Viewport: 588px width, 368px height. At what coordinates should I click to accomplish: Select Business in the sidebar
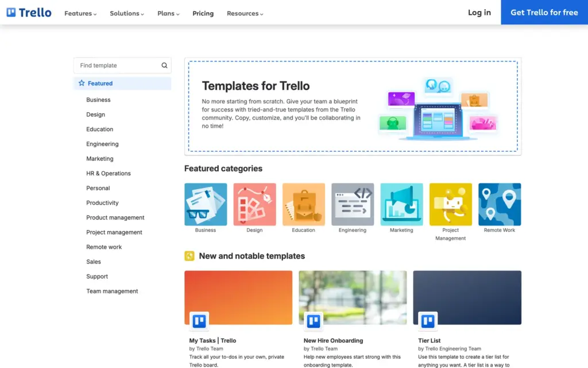[x=98, y=99]
